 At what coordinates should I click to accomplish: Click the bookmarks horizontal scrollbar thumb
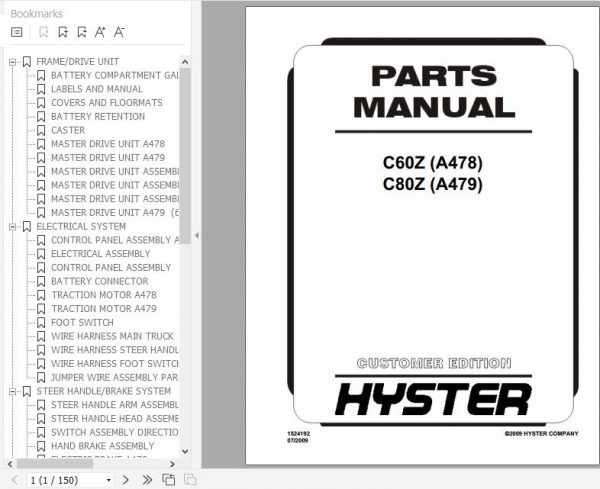(x=54, y=464)
